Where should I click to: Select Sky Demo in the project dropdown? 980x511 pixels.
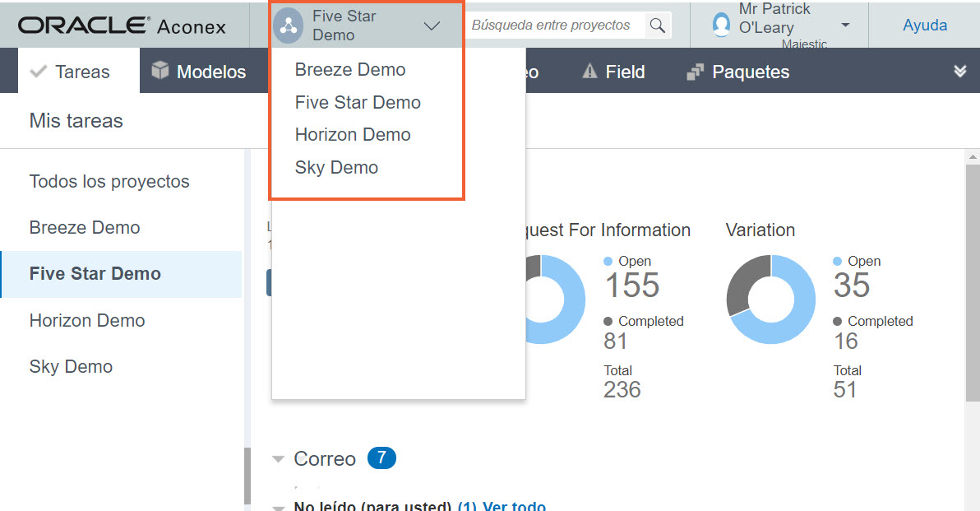(336, 168)
